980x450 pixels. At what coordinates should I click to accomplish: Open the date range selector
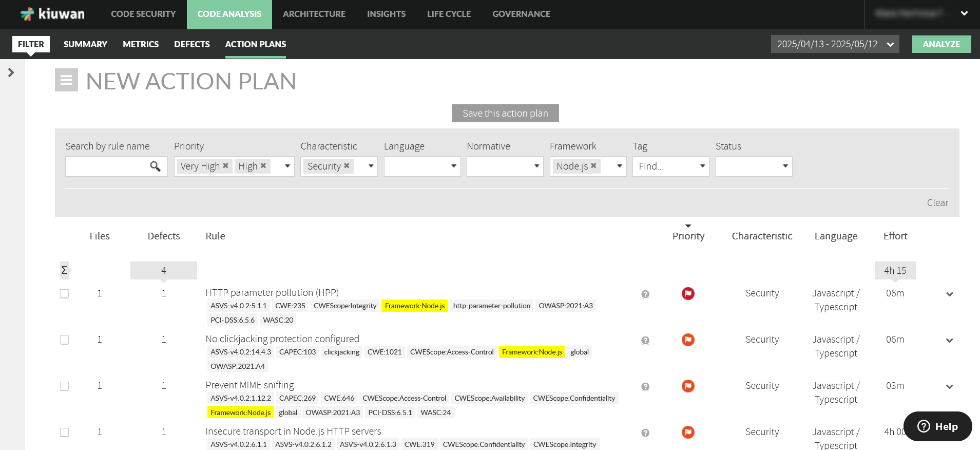point(835,44)
